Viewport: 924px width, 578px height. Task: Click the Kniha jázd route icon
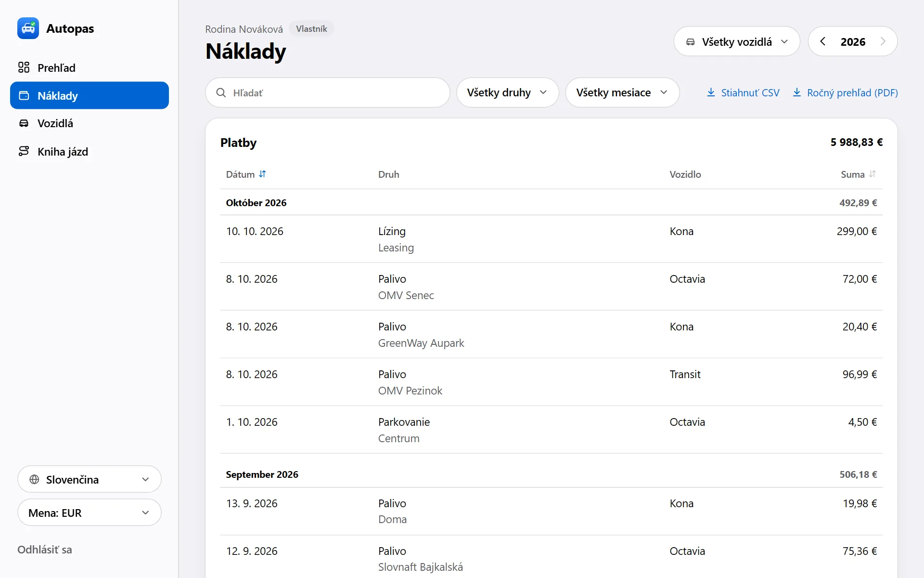tap(24, 151)
